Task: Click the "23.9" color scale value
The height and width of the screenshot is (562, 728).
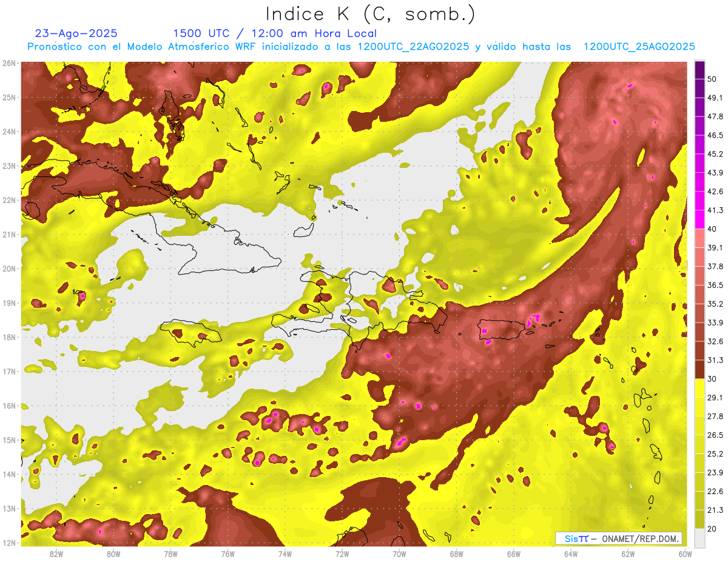Action: (715, 473)
